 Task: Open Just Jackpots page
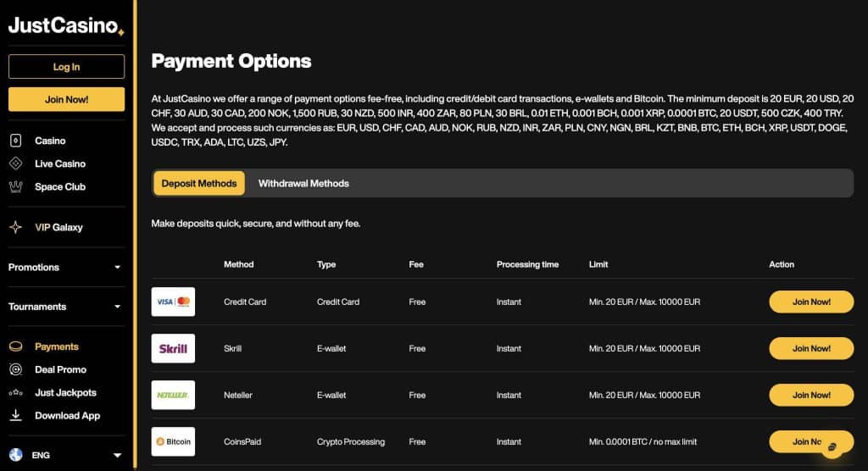(65, 392)
